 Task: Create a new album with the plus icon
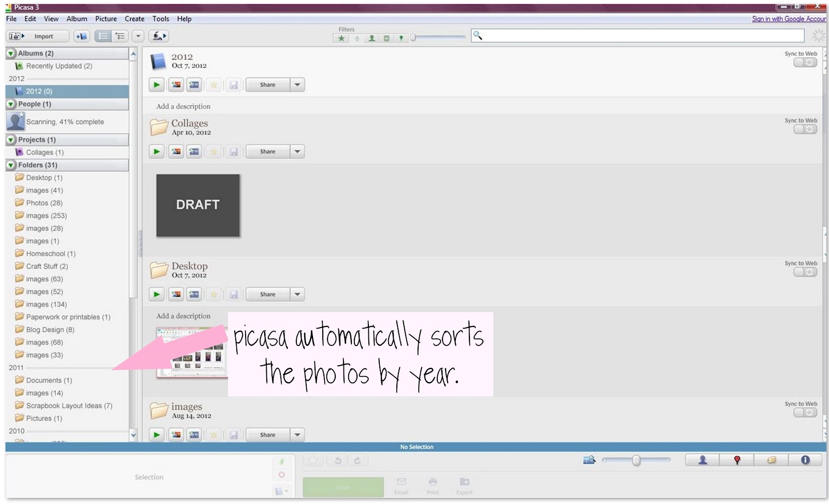[x=81, y=36]
